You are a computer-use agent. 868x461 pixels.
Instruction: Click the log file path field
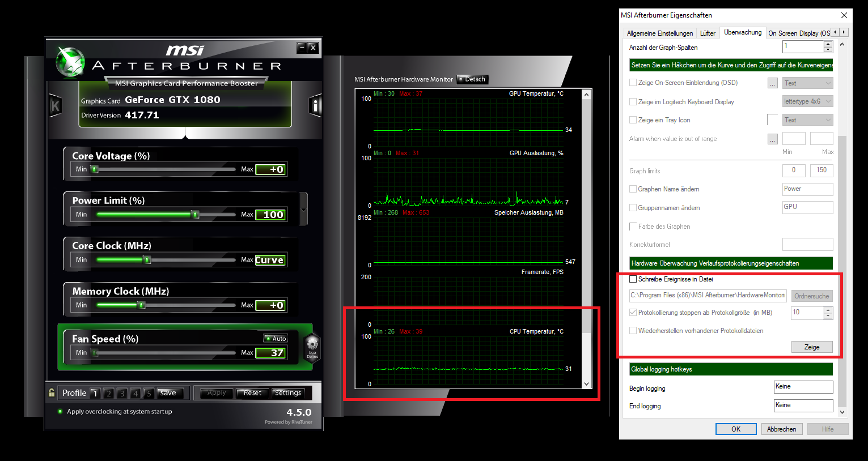point(708,296)
